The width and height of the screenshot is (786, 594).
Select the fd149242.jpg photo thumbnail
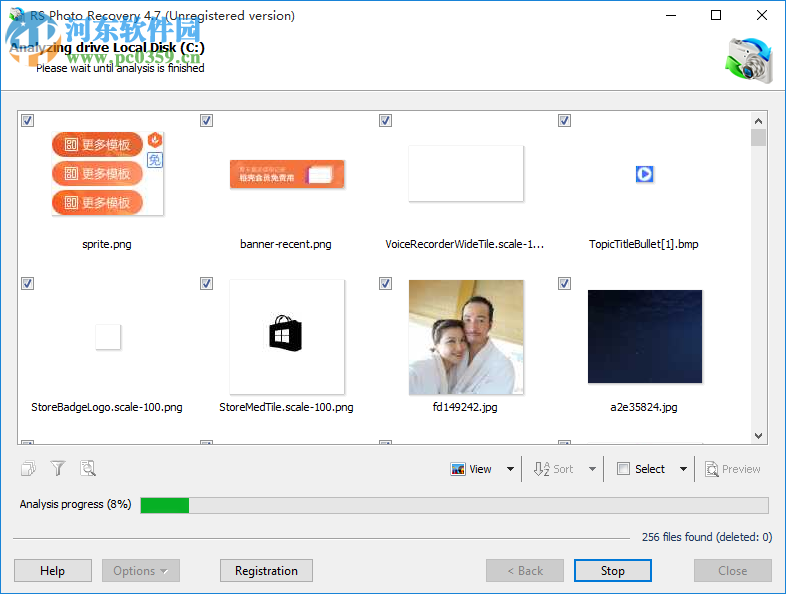tap(466, 337)
